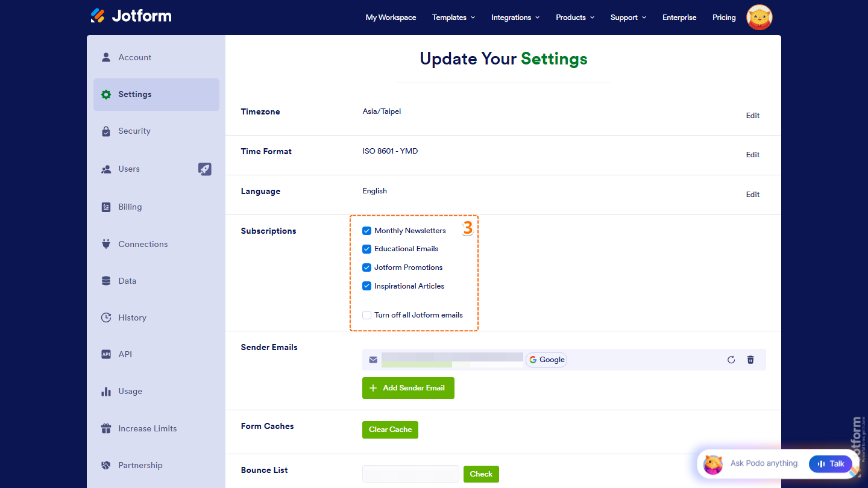Click the API label in the sidebar
This screenshot has height=488, width=868.
(125, 354)
